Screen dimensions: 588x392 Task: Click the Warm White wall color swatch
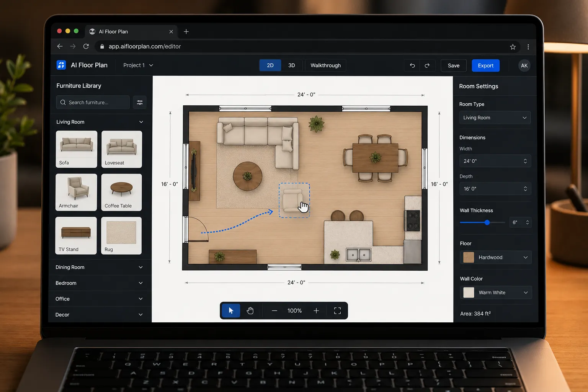pyautogui.click(x=469, y=292)
